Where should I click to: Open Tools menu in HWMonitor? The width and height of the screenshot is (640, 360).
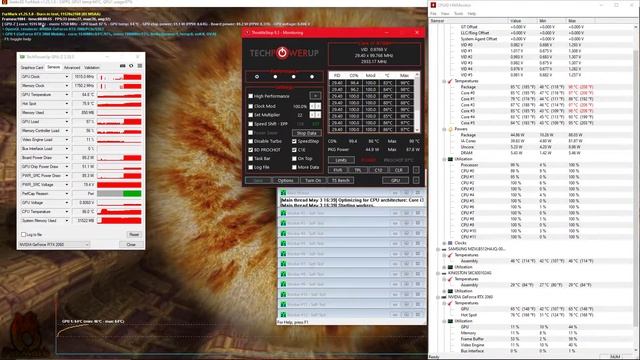458,13
